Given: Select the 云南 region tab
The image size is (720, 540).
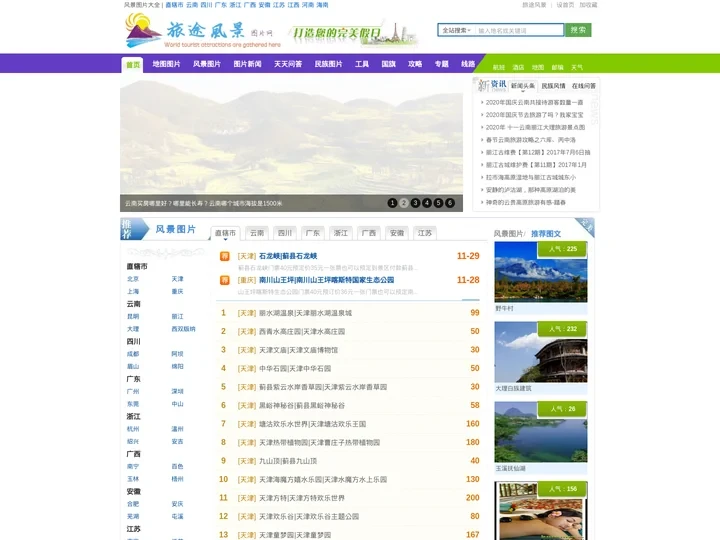Looking at the screenshot, I should [257, 233].
